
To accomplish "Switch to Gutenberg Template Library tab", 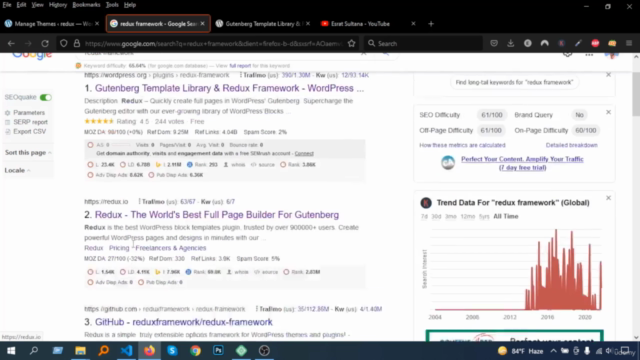I will tap(263, 24).
